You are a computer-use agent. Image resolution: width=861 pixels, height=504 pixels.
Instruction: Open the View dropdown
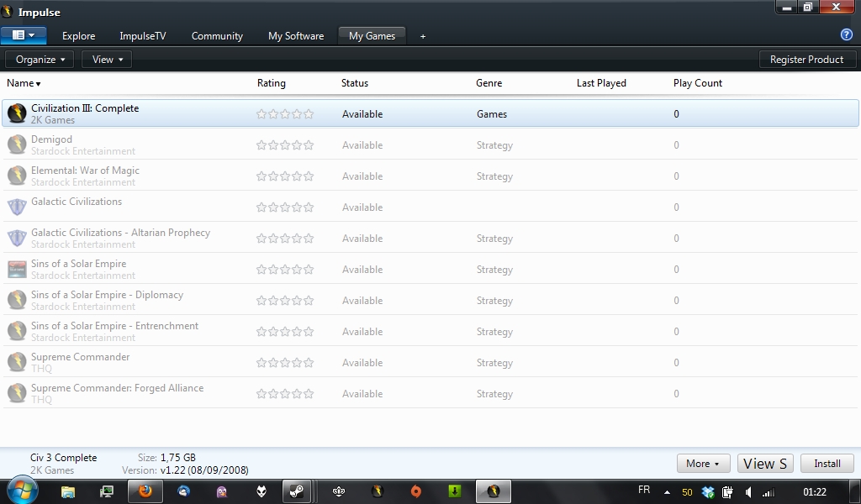[x=107, y=60]
